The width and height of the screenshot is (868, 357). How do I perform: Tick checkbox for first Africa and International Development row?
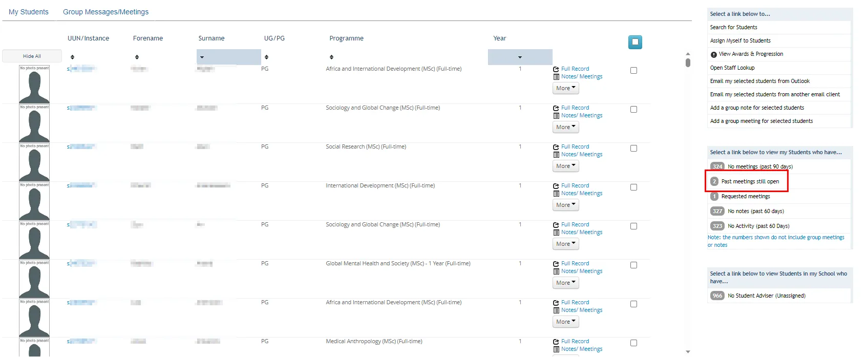pos(633,71)
